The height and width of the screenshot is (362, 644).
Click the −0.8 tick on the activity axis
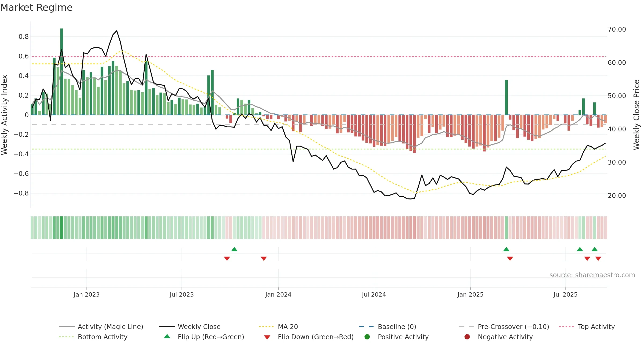coord(21,193)
